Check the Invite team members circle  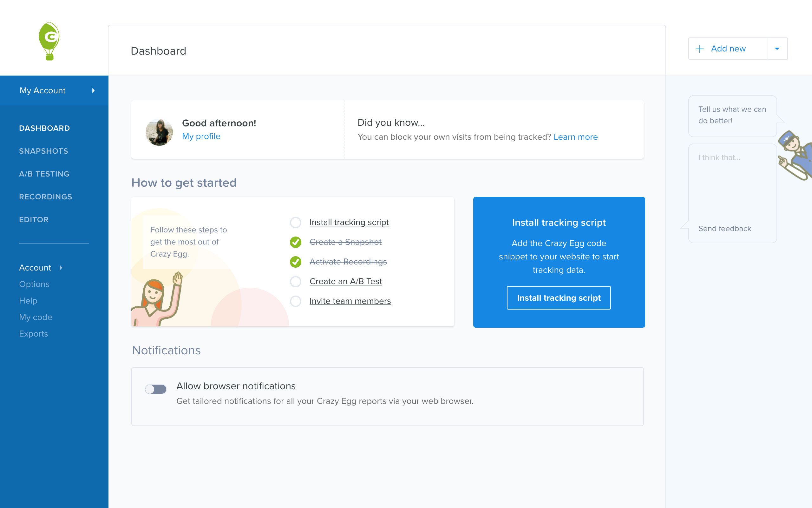(296, 301)
